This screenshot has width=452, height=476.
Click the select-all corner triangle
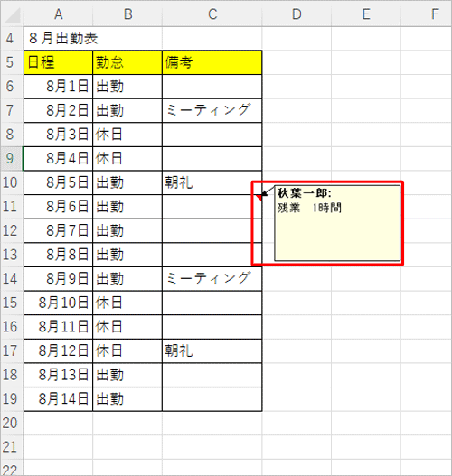pyautogui.click(x=12, y=14)
